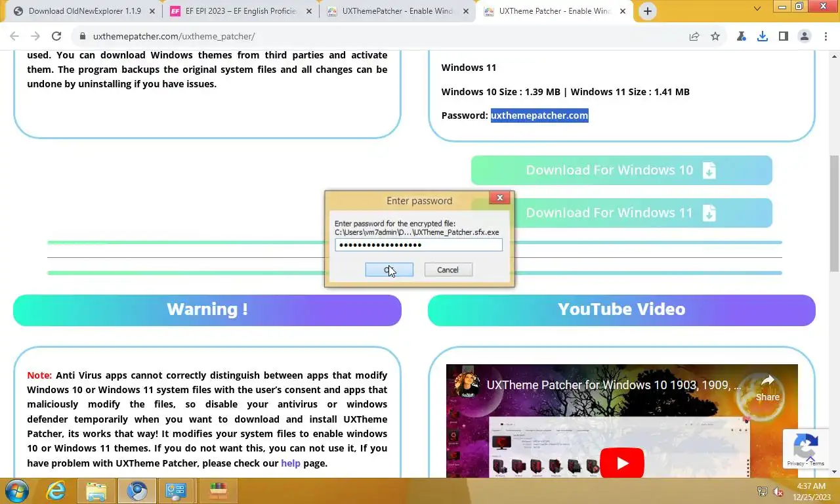Viewport: 840px width, 504px height.
Task: Show downloads in Chrome toolbar
Action: (x=763, y=37)
